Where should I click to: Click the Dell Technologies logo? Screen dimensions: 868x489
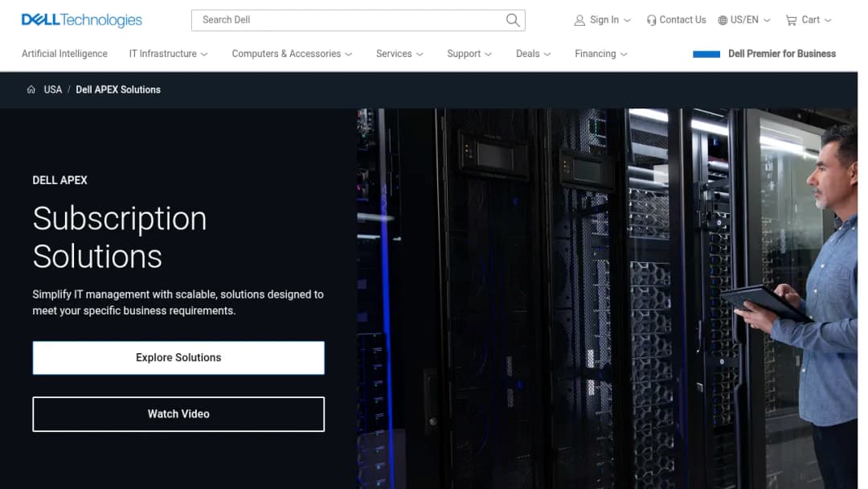[x=81, y=20]
